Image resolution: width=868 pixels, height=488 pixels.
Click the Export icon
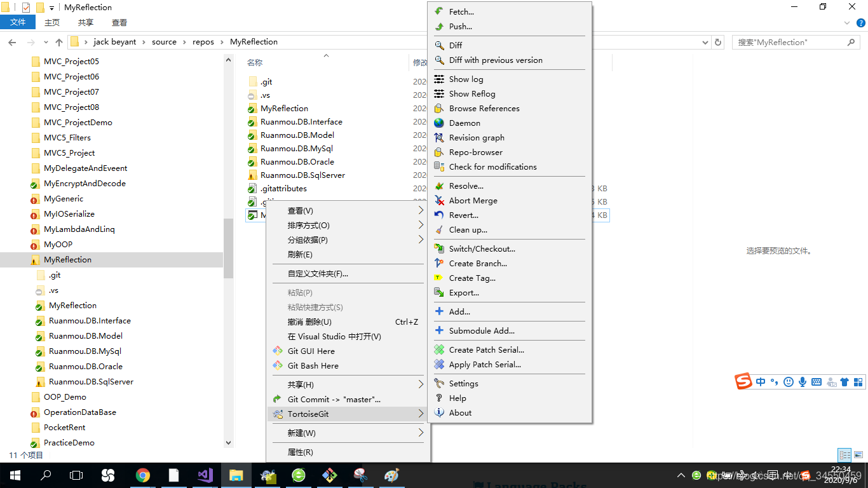pos(439,292)
